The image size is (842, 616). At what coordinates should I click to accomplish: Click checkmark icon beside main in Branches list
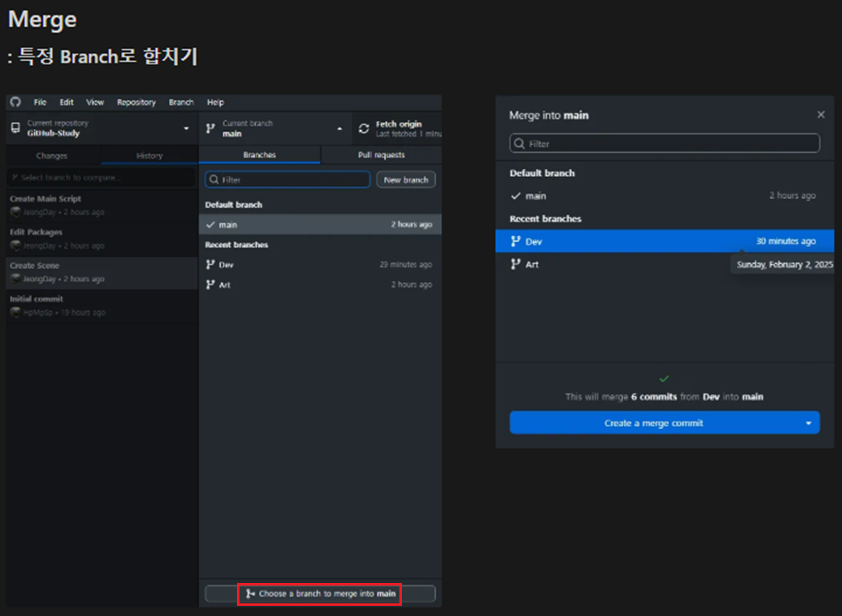211,224
